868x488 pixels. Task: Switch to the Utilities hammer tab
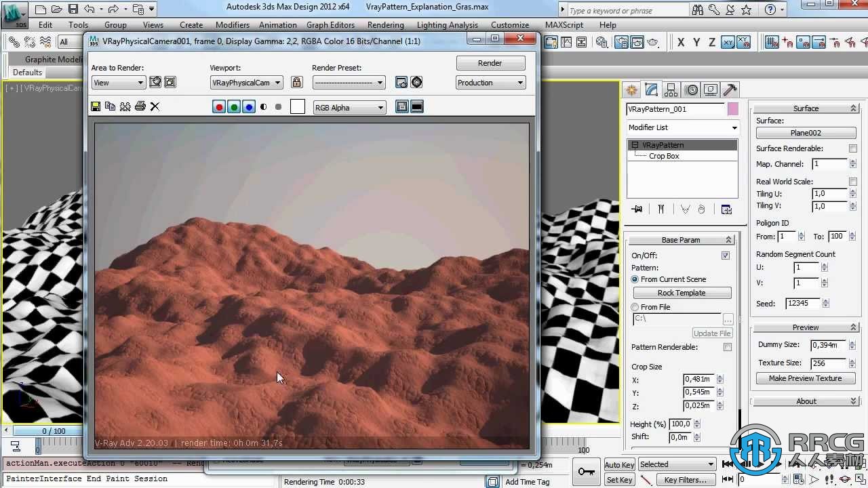730,89
